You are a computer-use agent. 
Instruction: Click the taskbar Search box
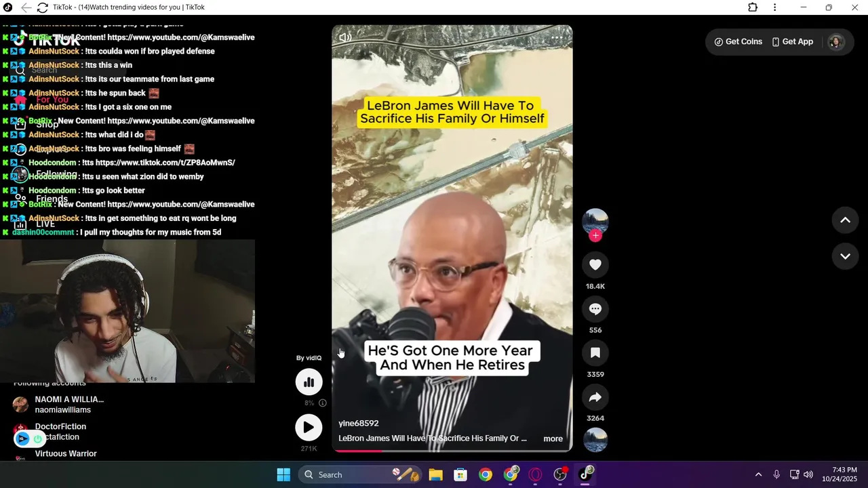[x=361, y=474]
